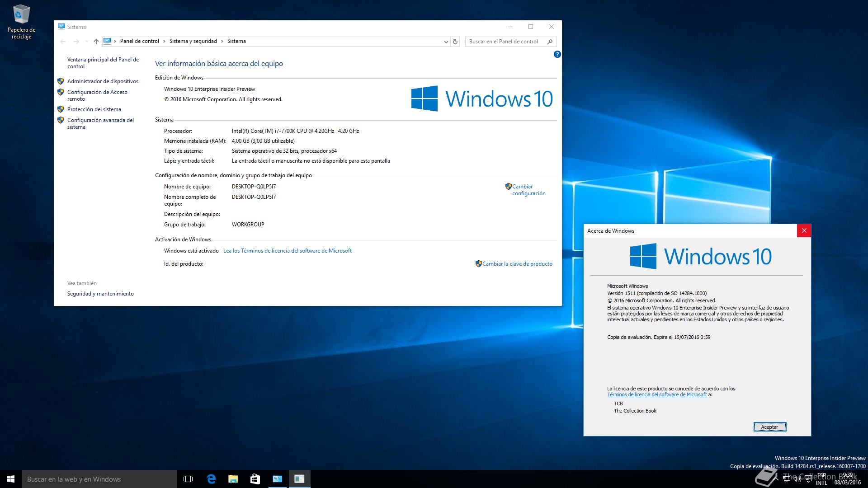This screenshot has width=868, height=488.
Task: Click the Intel Core i7-7700K processor text
Action: (295, 131)
